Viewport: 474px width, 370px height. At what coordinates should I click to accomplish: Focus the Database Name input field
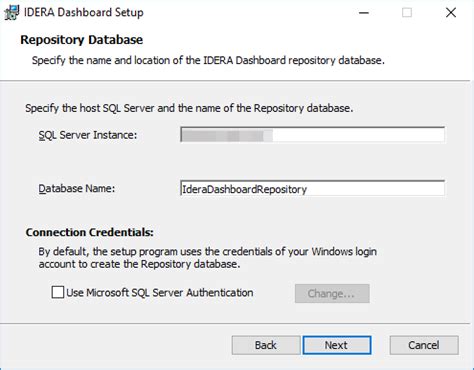(x=312, y=189)
